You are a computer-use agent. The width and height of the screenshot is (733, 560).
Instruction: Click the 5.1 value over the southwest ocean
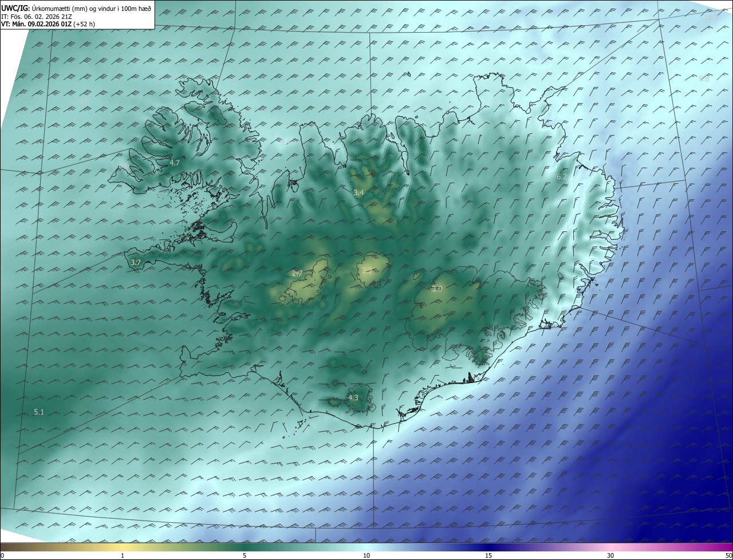[39, 412]
